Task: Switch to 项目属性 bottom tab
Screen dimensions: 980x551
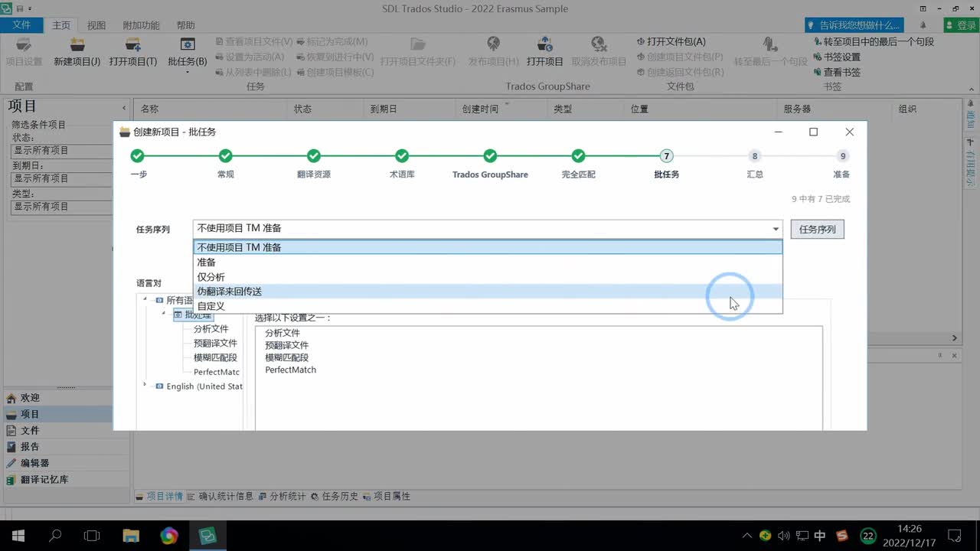Action: [x=386, y=496]
